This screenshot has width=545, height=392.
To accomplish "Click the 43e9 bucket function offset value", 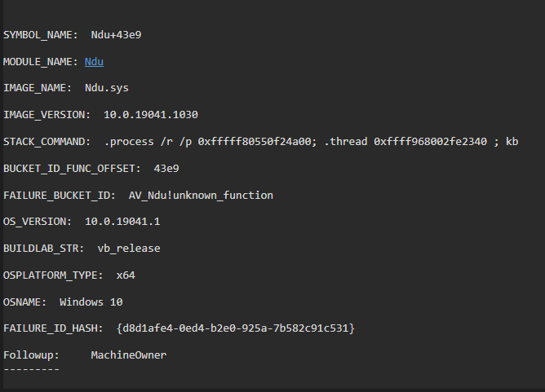I will click(166, 169).
